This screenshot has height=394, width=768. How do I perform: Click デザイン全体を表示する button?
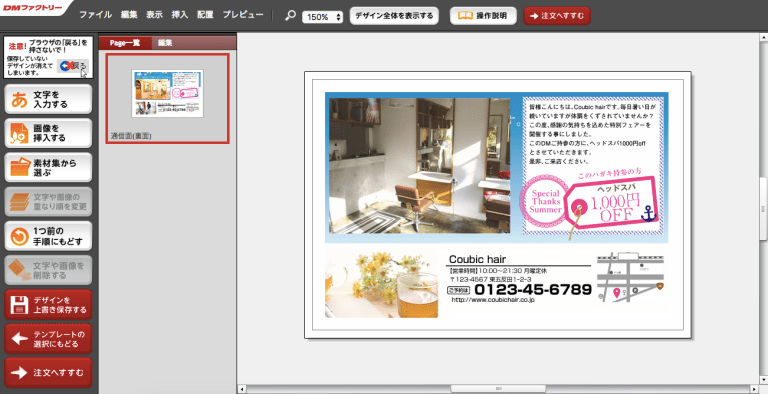pos(394,16)
